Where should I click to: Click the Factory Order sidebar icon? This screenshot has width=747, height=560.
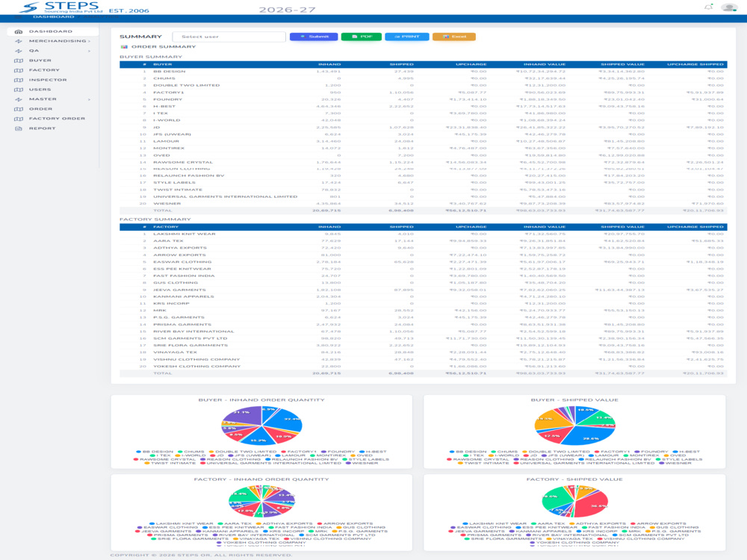[19, 119]
